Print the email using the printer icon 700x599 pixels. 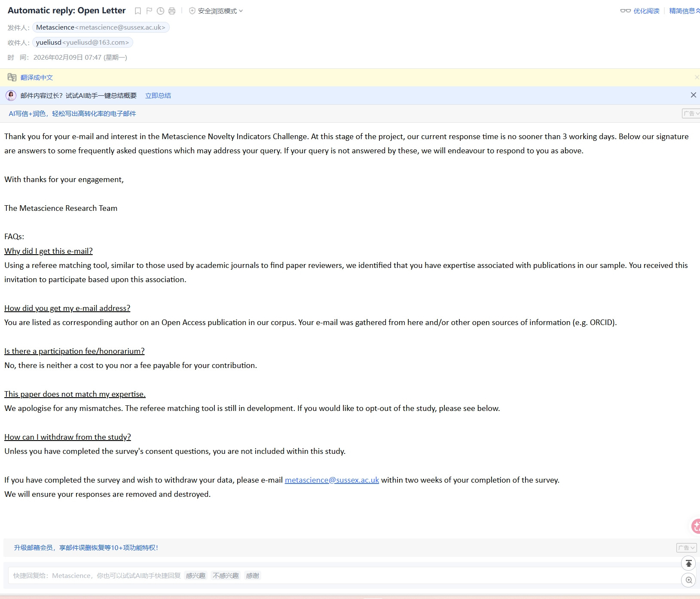[x=172, y=11]
